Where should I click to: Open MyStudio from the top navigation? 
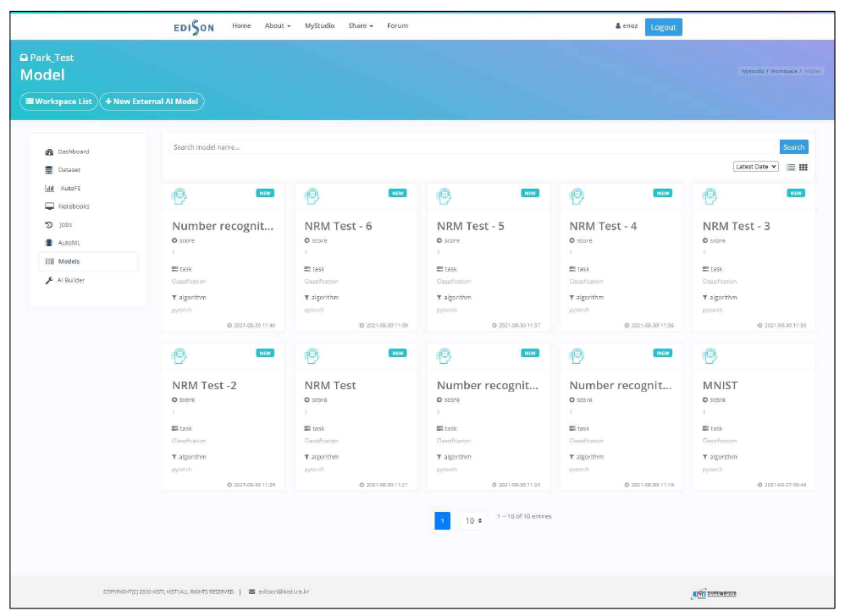pos(319,26)
